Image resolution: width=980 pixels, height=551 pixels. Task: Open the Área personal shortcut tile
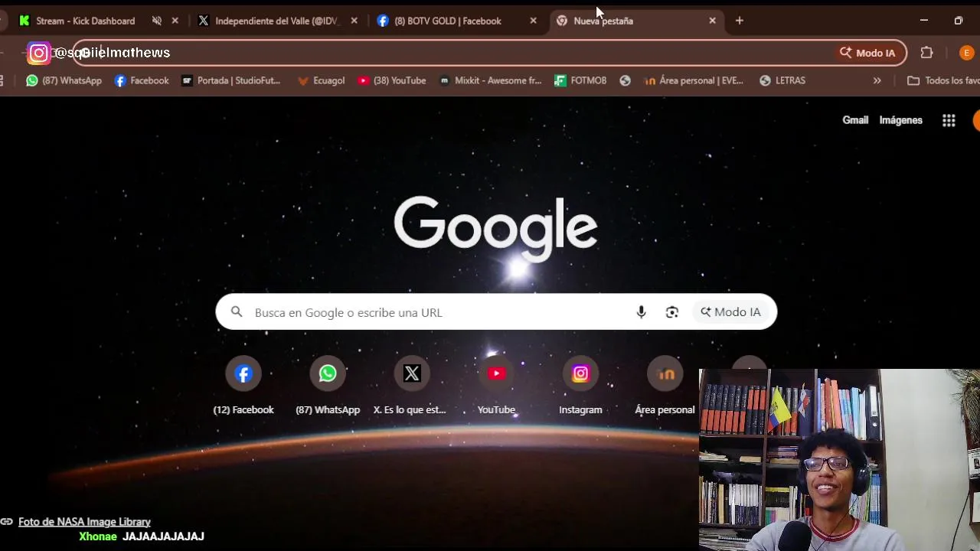point(665,387)
